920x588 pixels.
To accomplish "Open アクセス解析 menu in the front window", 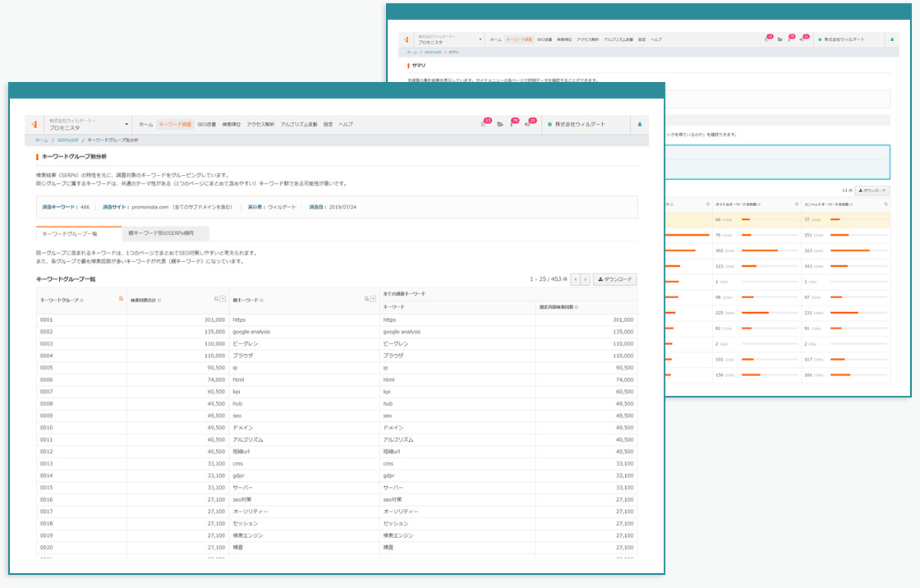I will pyautogui.click(x=260, y=124).
